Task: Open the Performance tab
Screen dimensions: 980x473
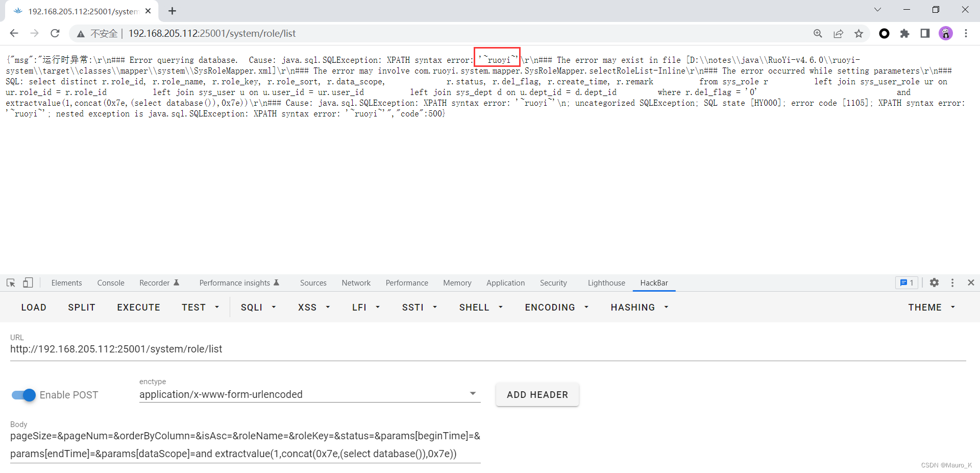Action: click(407, 283)
